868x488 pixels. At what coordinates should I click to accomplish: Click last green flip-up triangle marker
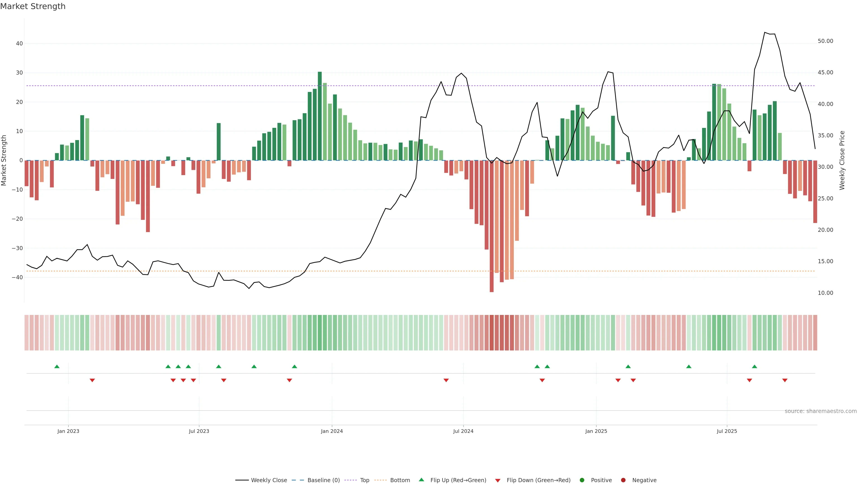pyautogui.click(x=755, y=366)
